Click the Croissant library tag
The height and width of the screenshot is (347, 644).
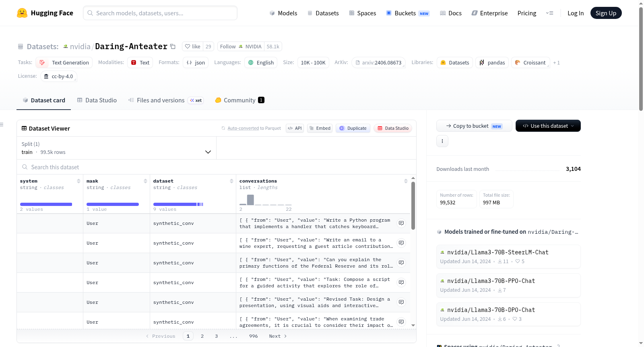tap(530, 62)
